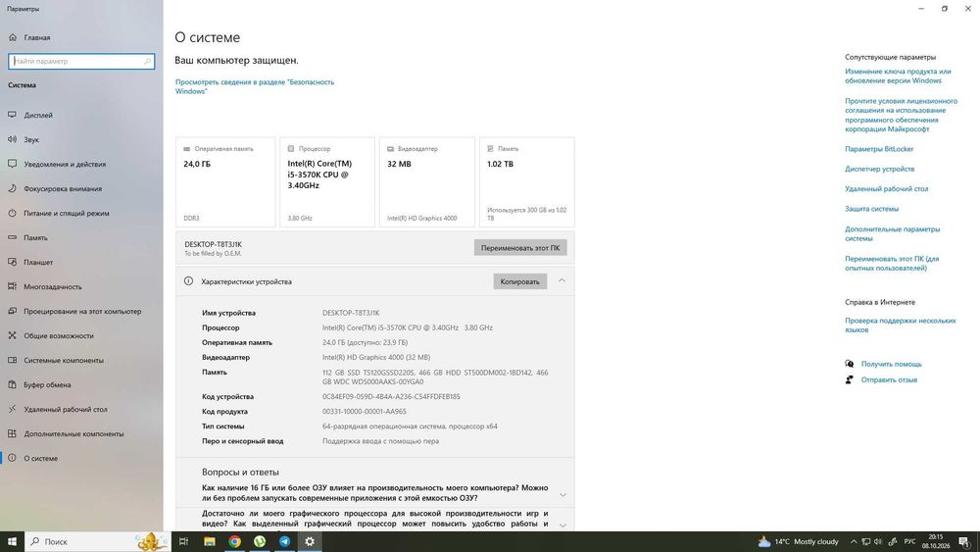Open clock showing 20:15
Viewport: 980px width, 552px height.
936,541
